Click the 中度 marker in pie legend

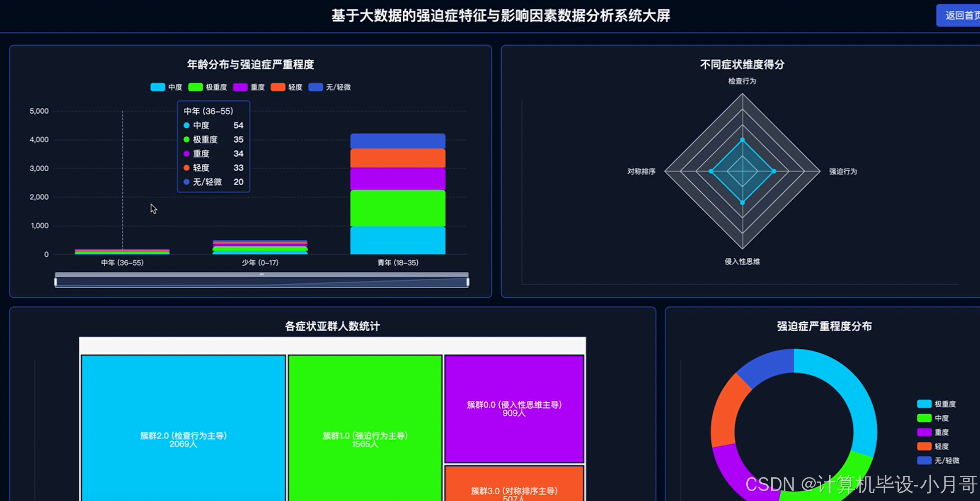click(924, 418)
